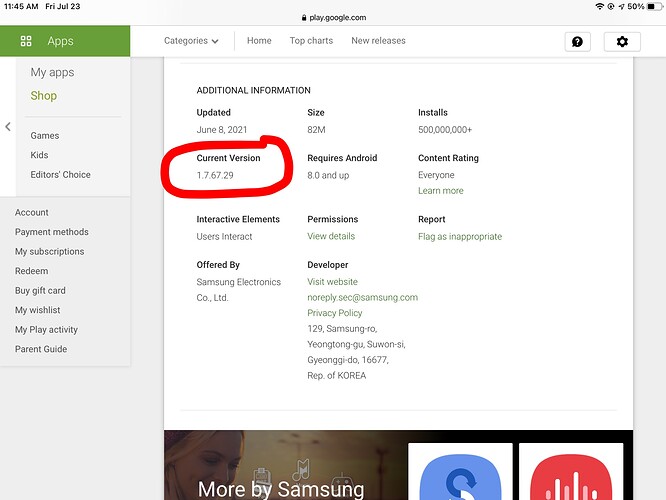Click the version number 1.7.67.29
This screenshot has width=666, height=500.
pos(215,175)
